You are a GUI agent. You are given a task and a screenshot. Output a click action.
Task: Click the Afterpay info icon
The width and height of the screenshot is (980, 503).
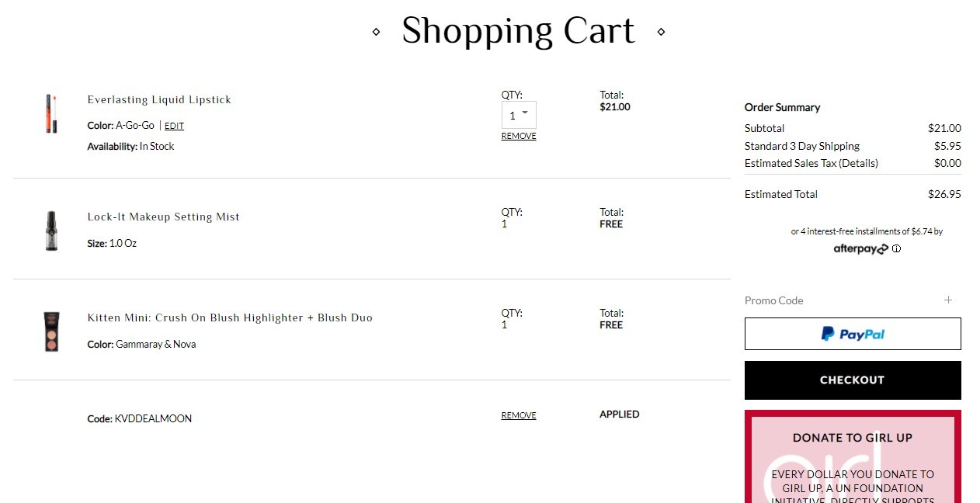point(896,249)
